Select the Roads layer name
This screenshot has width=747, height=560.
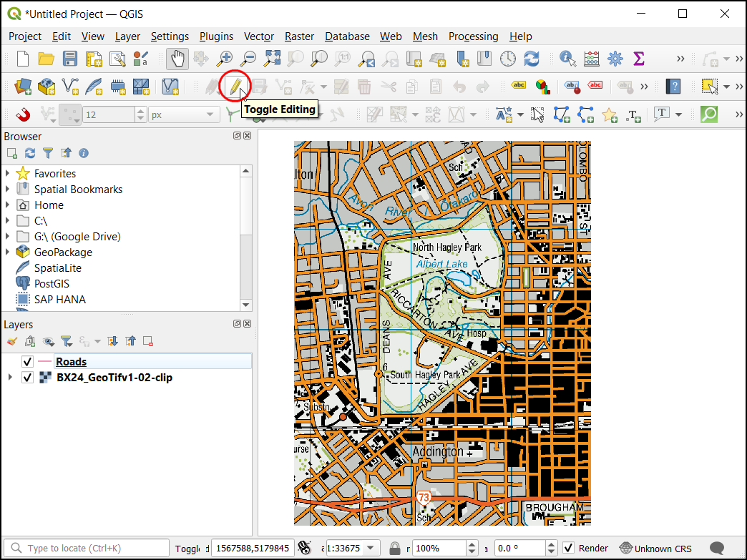[x=71, y=362]
